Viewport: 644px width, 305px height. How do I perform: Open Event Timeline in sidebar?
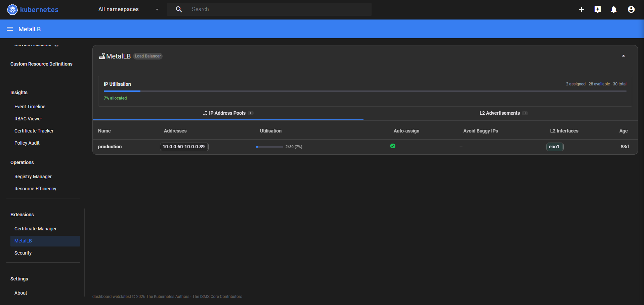point(30,107)
